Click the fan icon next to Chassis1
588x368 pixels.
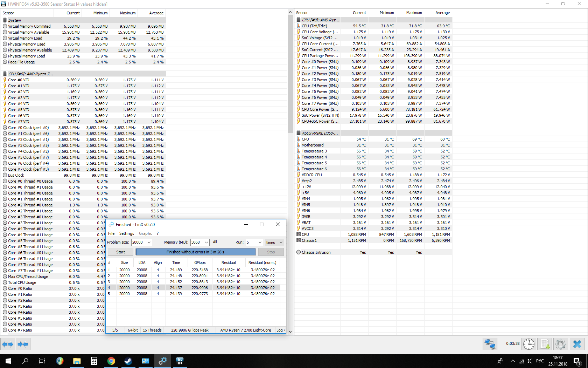299,240
